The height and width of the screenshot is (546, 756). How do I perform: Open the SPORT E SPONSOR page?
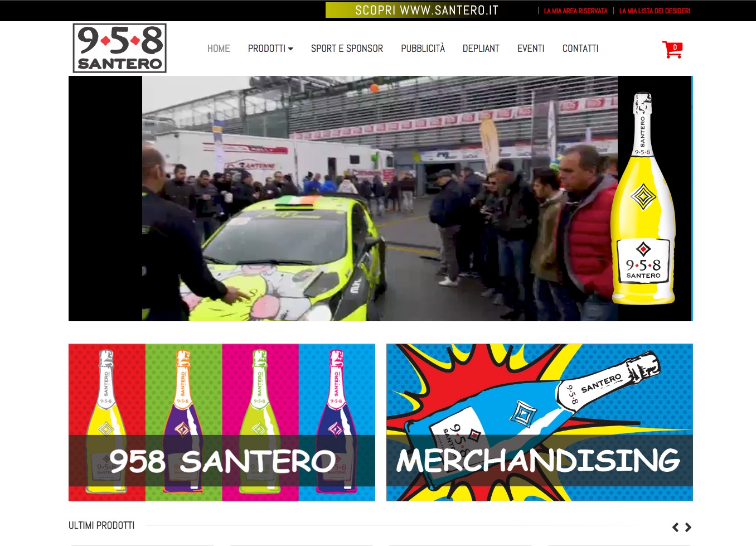coord(347,49)
